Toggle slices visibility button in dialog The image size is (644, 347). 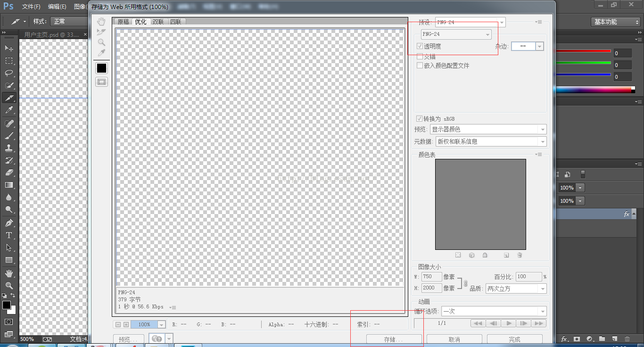[101, 82]
